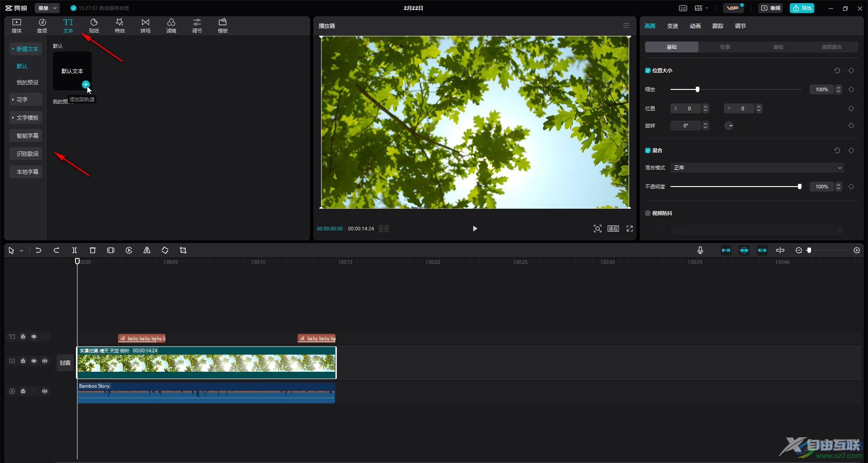The width and height of the screenshot is (868, 463).
Task: Open the 滤镜 filters panel
Action: click(171, 26)
